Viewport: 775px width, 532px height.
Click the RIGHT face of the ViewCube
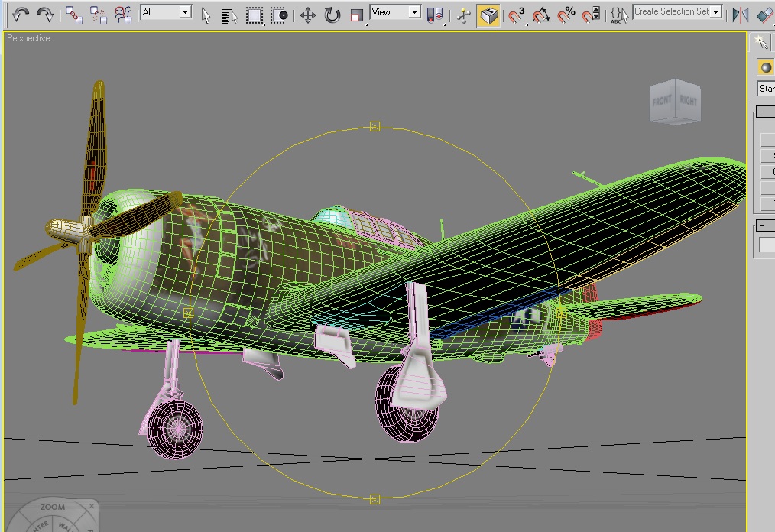[688, 101]
